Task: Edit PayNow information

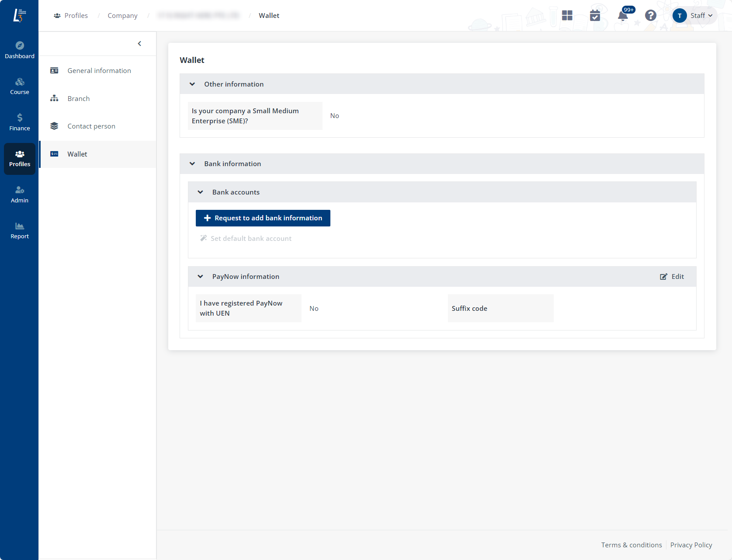Action: pyautogui.click(x=672, y=277)
